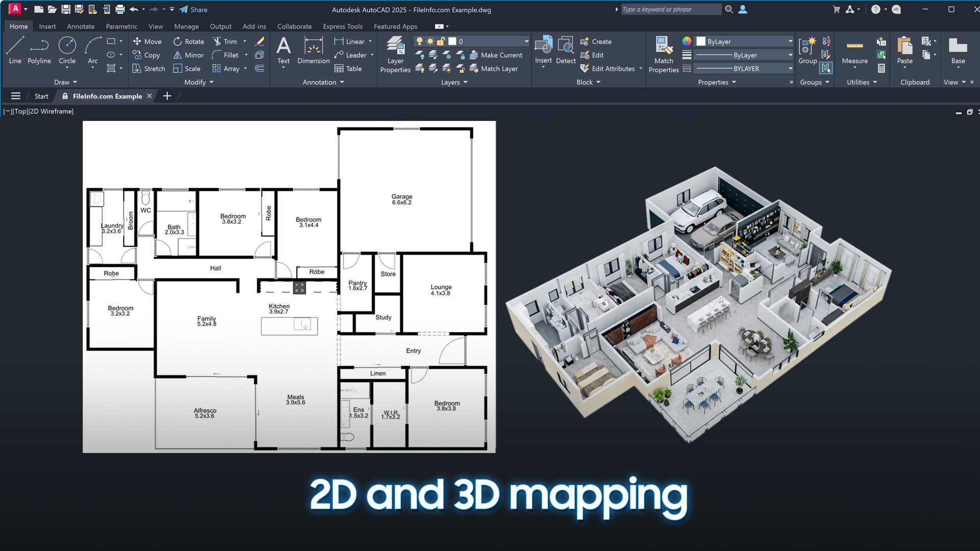
Task: Select the Polyline drawing tool
Action: [x=39, y=51]
